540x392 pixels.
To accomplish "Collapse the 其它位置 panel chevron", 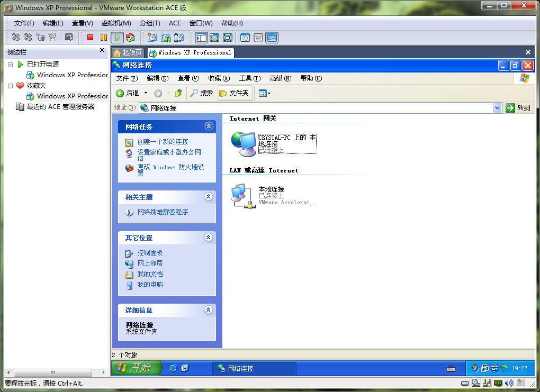I will (x=209, y=237).
